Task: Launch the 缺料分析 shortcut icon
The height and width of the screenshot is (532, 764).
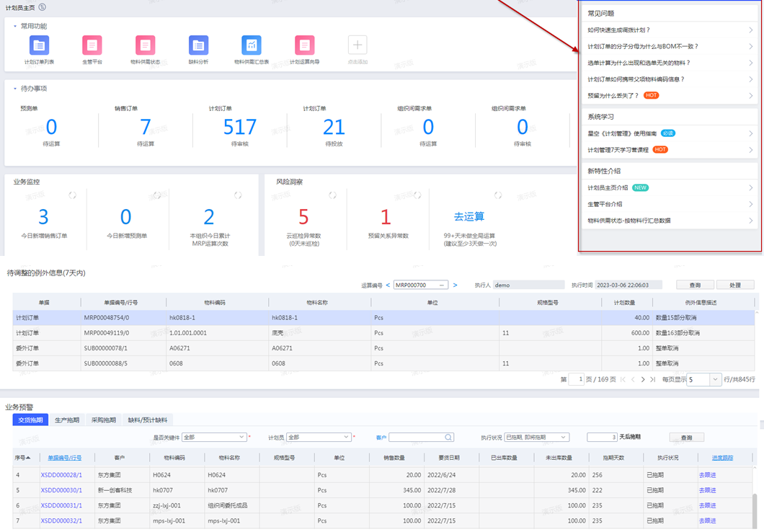Action: pyautogui.click(x=198, y=45)
